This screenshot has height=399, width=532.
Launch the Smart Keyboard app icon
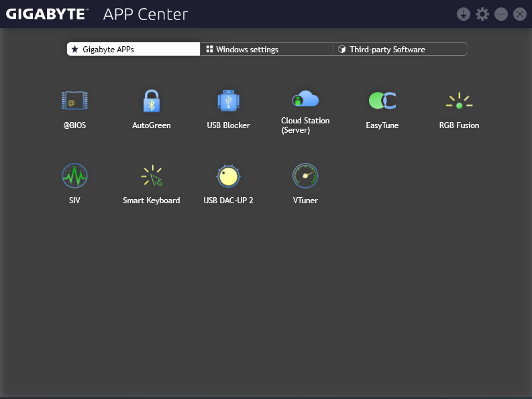point(152,176)
